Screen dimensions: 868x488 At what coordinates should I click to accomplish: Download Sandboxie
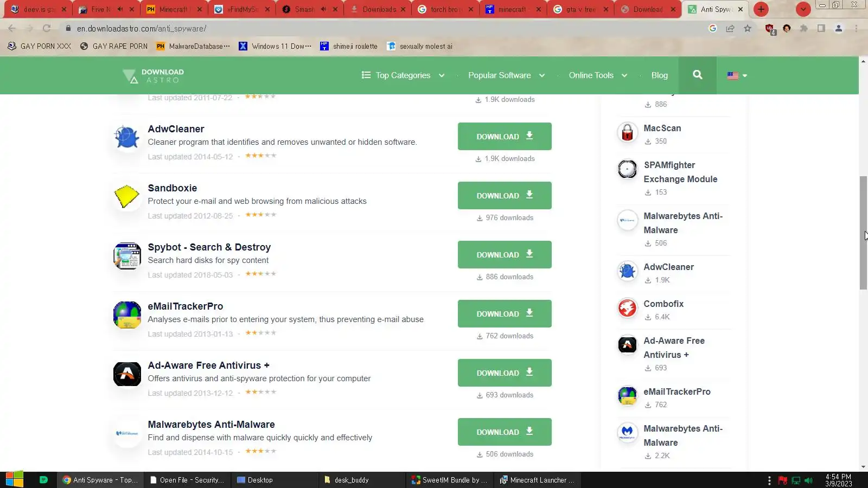(x=505, y=196)
